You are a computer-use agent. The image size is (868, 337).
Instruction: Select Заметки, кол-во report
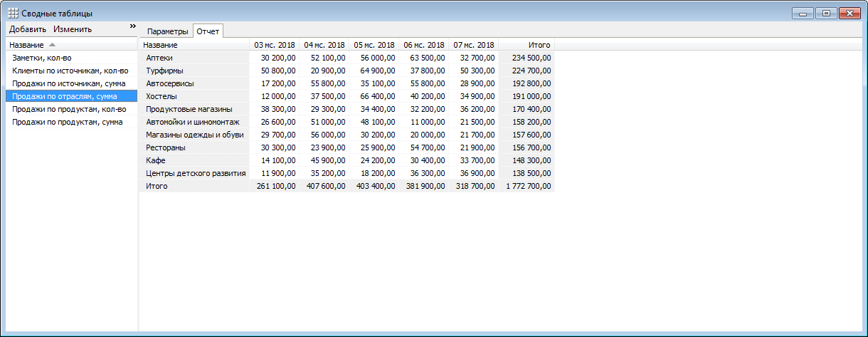[x=42, y=58]
